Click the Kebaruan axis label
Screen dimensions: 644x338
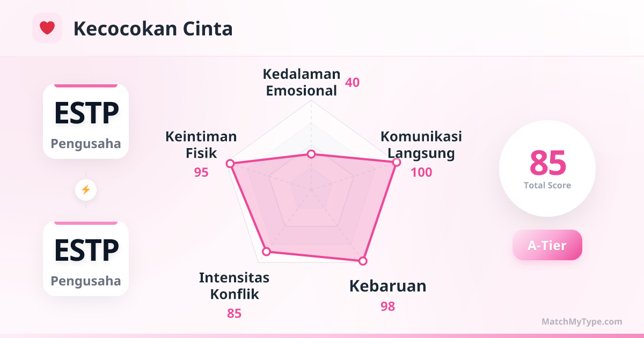coord(387,286)
